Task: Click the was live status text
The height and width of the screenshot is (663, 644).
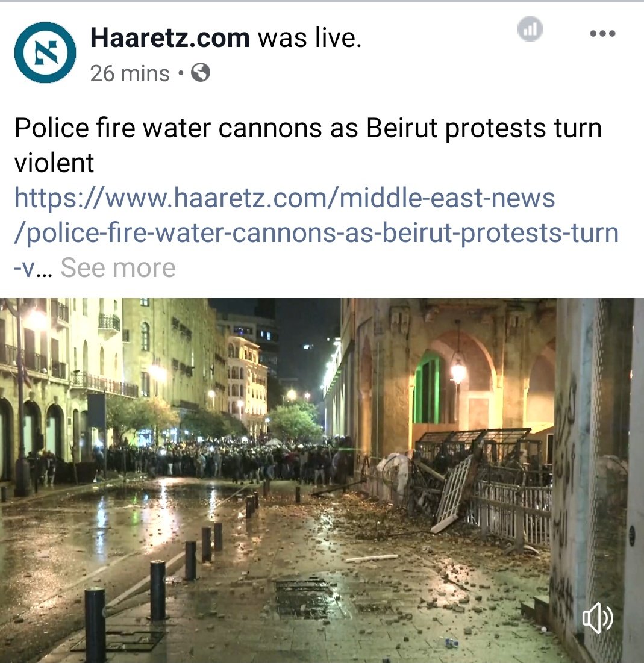Action: click(310, 37)
